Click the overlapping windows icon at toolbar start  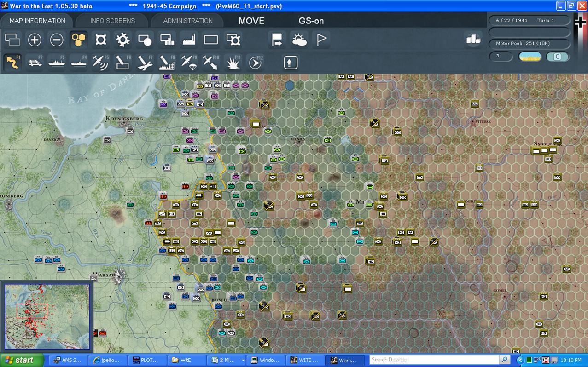click(x=12, y=40)
